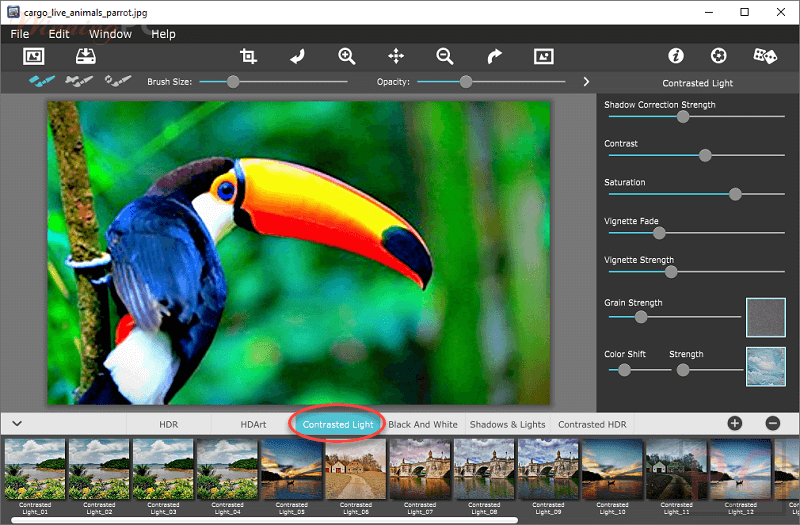Select the eraser brush tool

click(79, 81)
